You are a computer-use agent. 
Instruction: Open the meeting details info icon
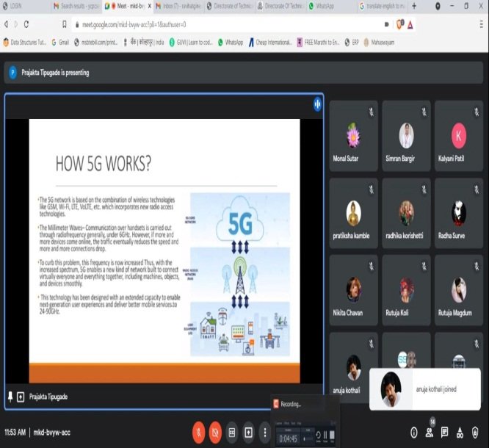413,432
